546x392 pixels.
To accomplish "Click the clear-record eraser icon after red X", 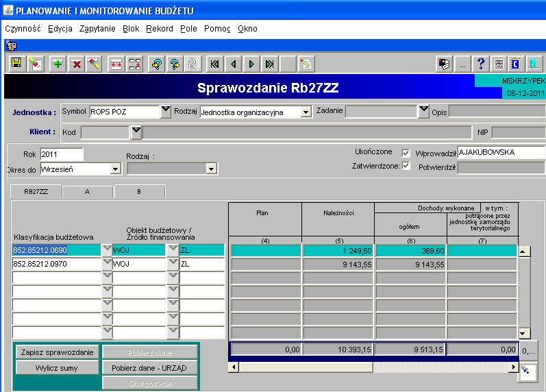I will (x=94, y=64).
